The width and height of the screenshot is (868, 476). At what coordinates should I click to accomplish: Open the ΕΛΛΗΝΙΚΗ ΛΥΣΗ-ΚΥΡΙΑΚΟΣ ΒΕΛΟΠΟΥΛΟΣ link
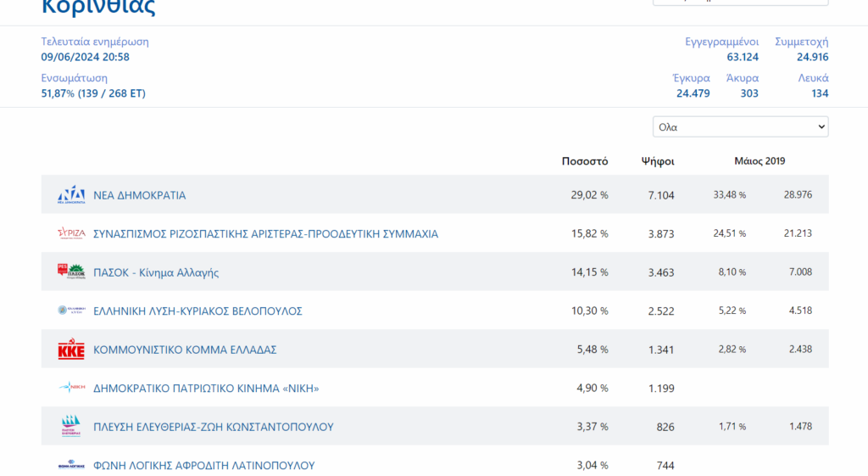coord(198,311)
